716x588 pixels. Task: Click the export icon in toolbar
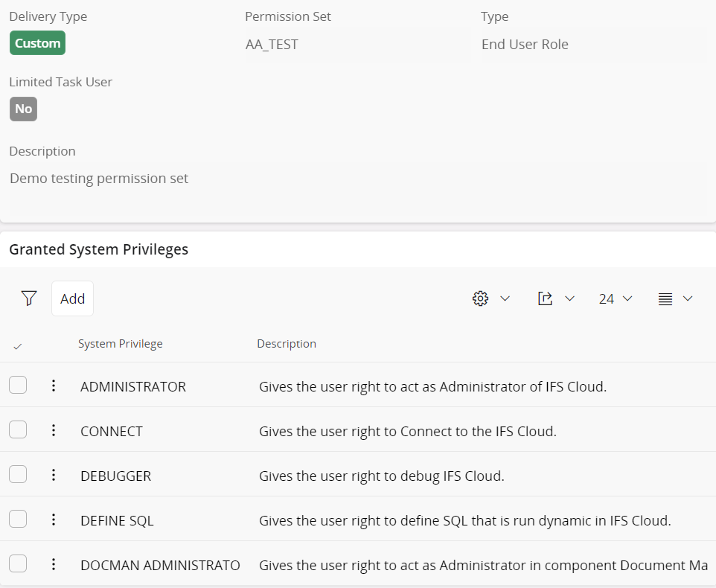pyautogui.click(x=546, y=298)
